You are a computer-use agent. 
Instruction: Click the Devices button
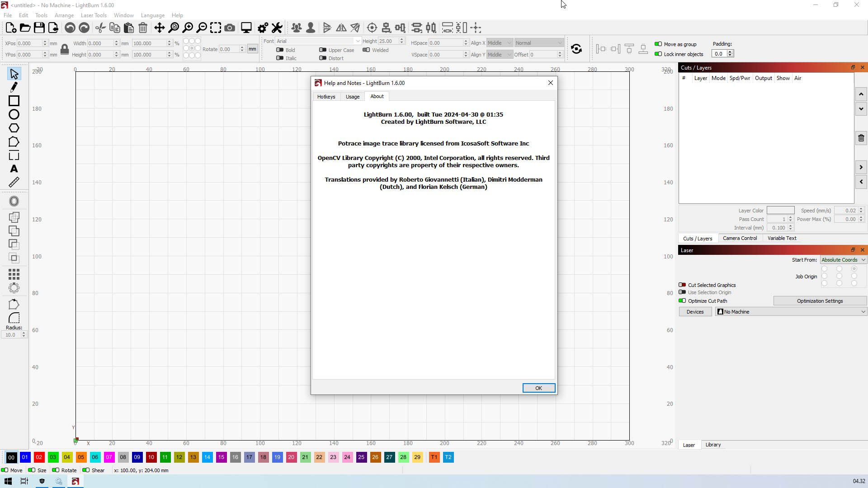pos(695,312)
